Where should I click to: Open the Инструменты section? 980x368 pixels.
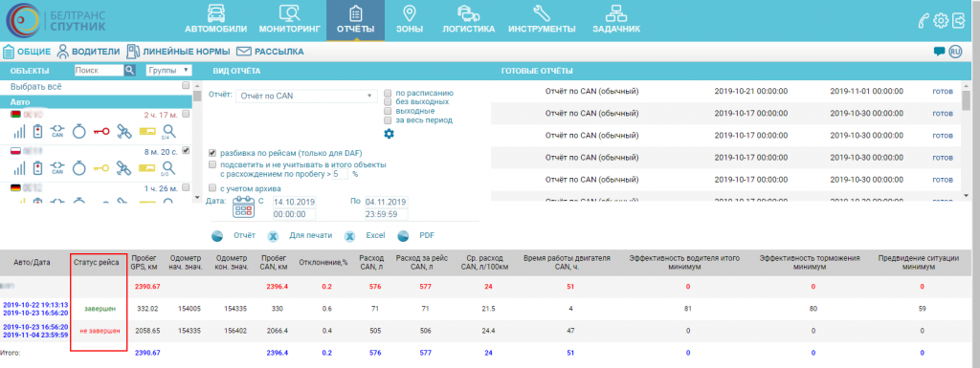pos(542,19)
